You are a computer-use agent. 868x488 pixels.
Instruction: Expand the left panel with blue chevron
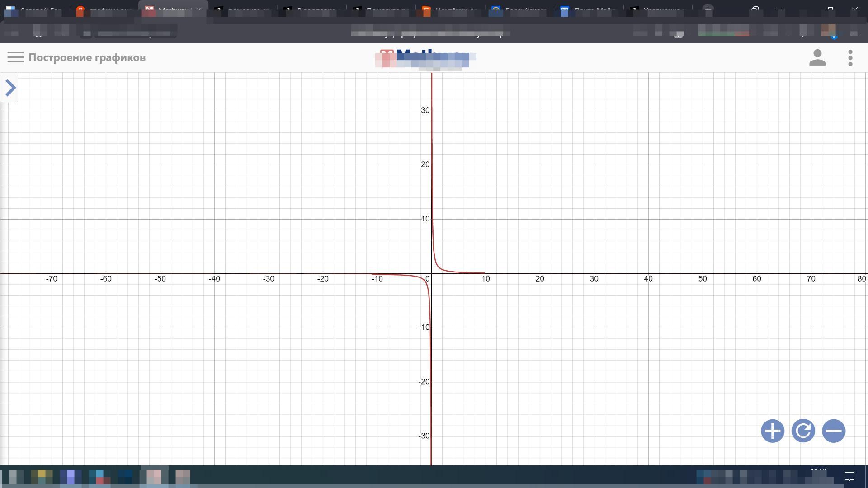click(x=9, y=88)
